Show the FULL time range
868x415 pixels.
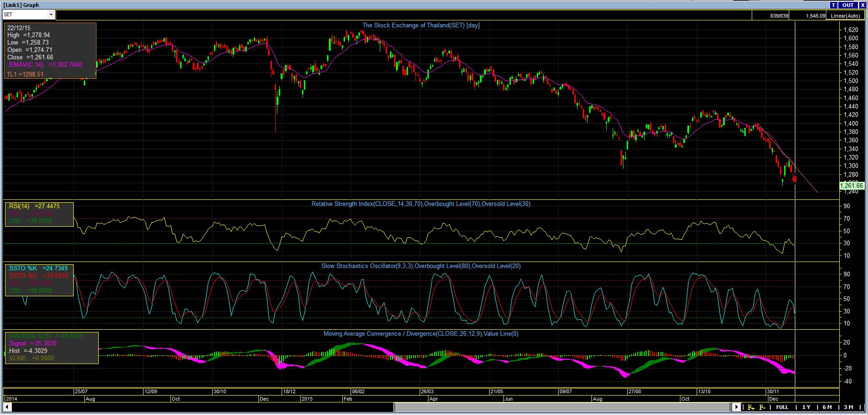[782, 407]
